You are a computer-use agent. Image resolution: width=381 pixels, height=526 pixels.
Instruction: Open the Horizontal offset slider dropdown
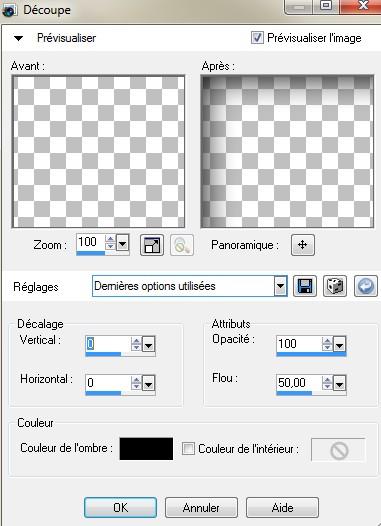149,383
